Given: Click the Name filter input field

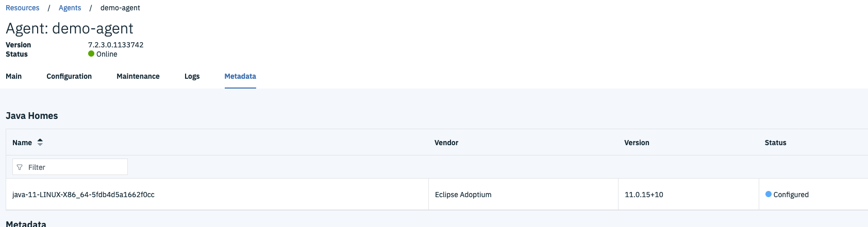Looking at the screenshot, I should point(75,167).
